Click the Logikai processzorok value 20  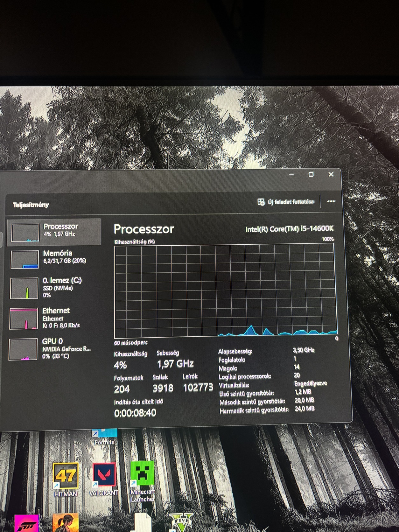297,375
